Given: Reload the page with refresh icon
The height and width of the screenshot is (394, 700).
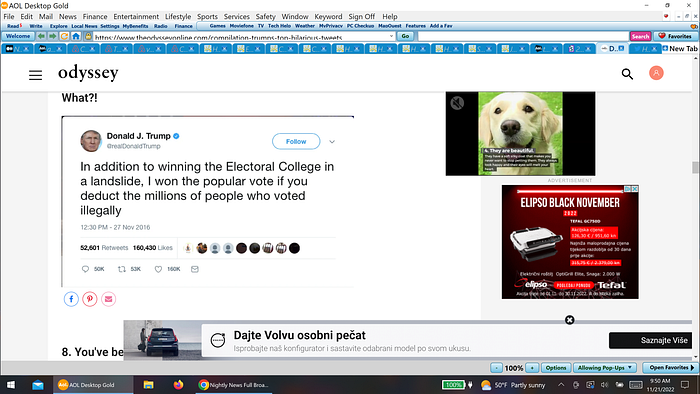Looking at the screenshot, I should pyautogui.click(x=64, y=36).
